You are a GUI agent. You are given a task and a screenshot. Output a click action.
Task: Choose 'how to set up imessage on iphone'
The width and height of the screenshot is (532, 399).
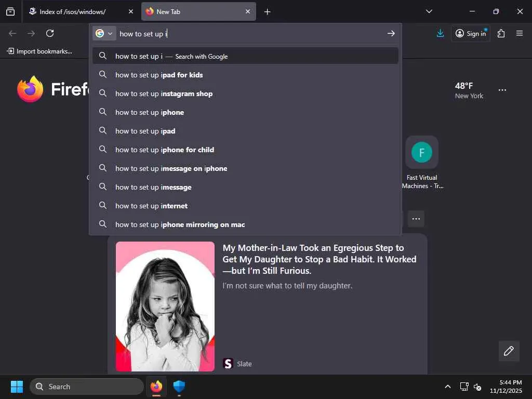pyautogui.click(x=245, y=168)
